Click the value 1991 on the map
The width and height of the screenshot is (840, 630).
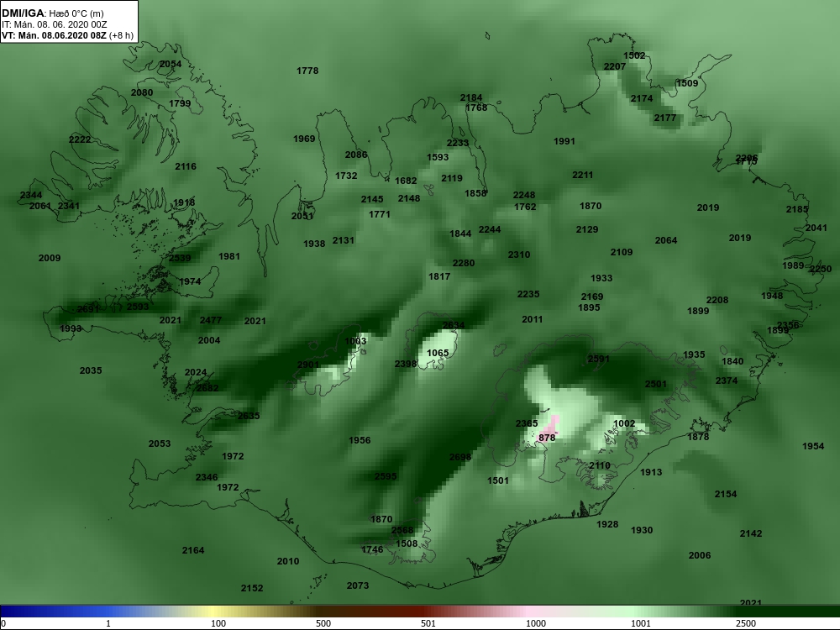point(564,141)
